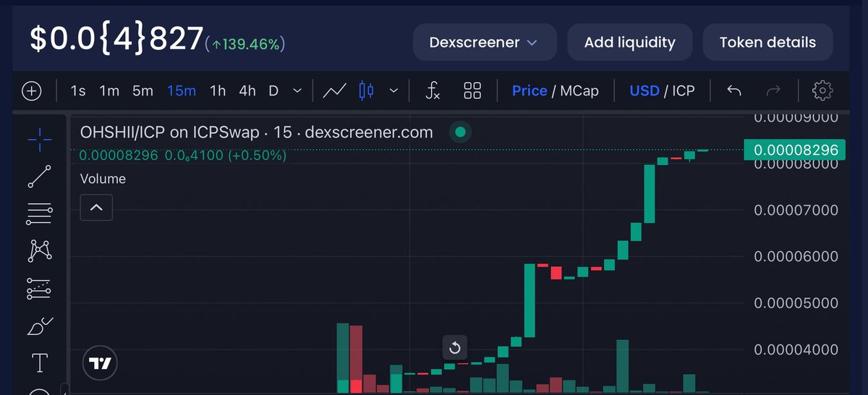
Task: Expand the timeframe dropdown arrow
Action: (297, 91)
